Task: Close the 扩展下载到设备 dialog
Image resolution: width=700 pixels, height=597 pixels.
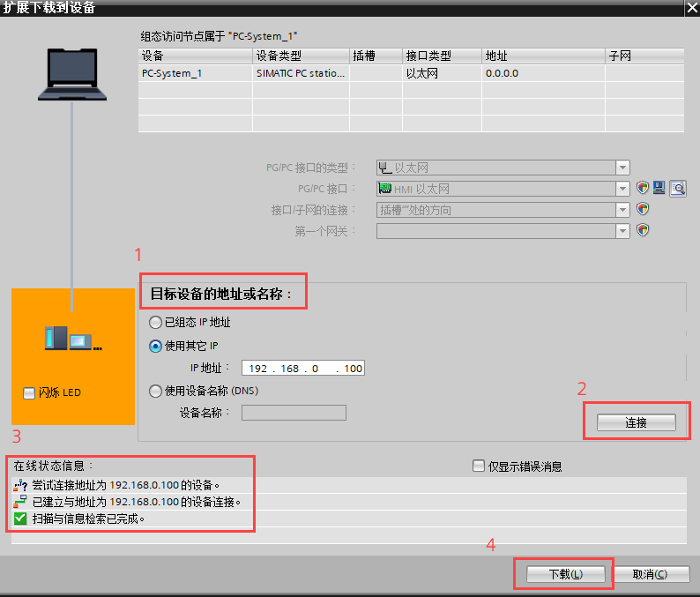Action: (692, 8)
